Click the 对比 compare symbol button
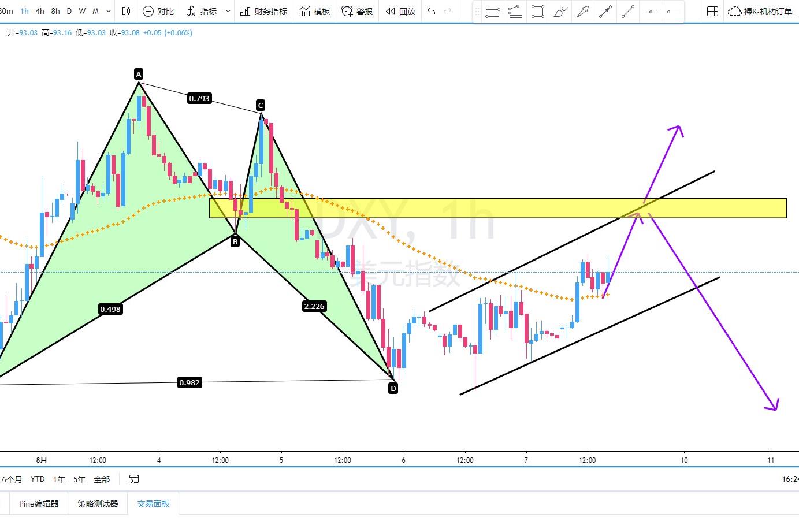799x532 pixels. (158, 11)
